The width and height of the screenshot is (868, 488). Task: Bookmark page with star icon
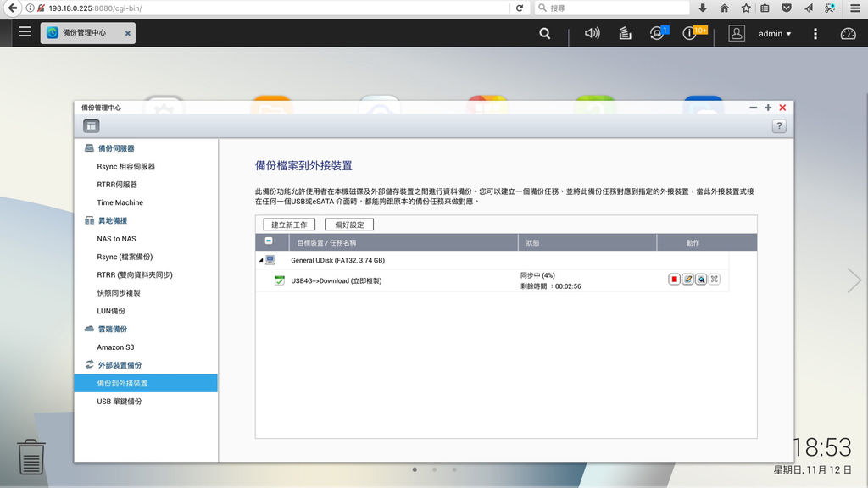point(746,8)
